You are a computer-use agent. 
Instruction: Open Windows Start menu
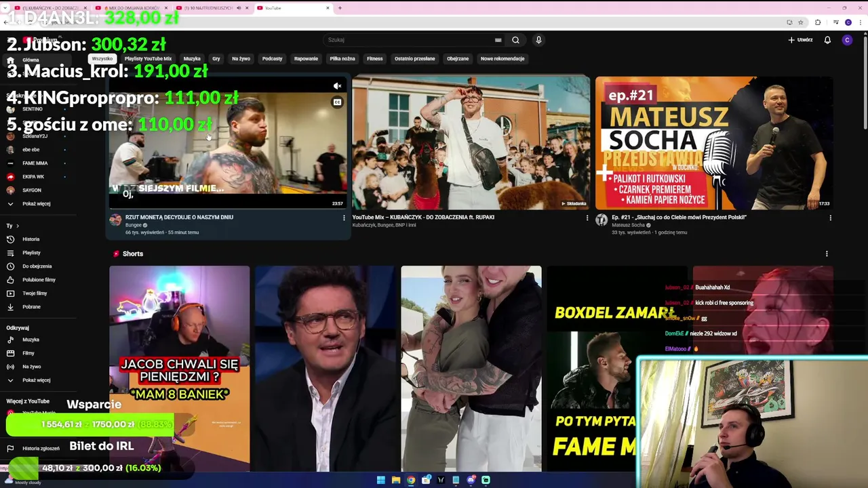coord(381,480)
